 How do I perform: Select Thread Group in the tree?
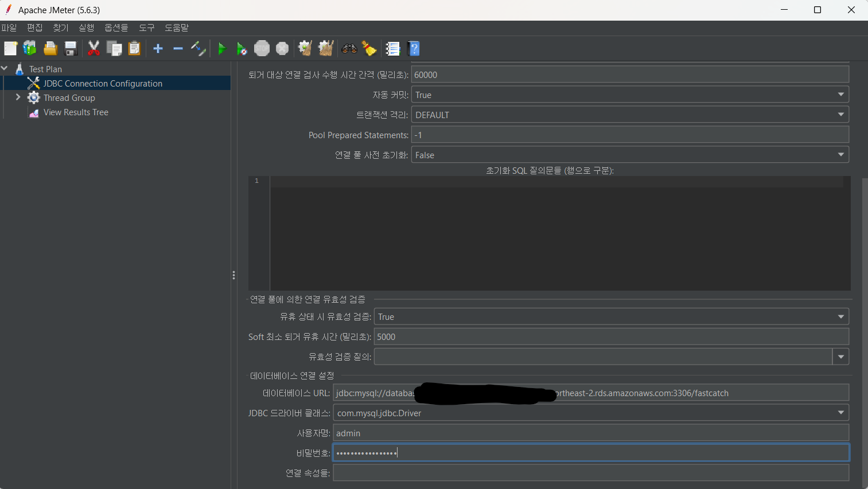(69, 97)
